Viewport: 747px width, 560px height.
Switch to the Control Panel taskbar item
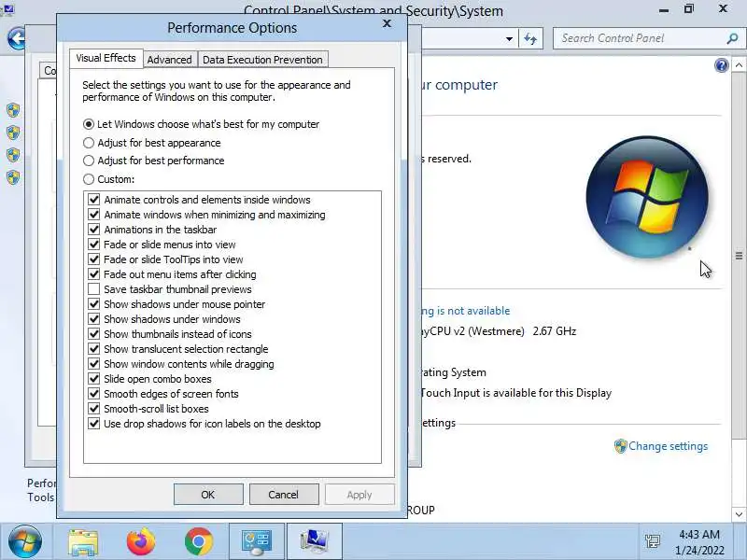pos(257,542)
